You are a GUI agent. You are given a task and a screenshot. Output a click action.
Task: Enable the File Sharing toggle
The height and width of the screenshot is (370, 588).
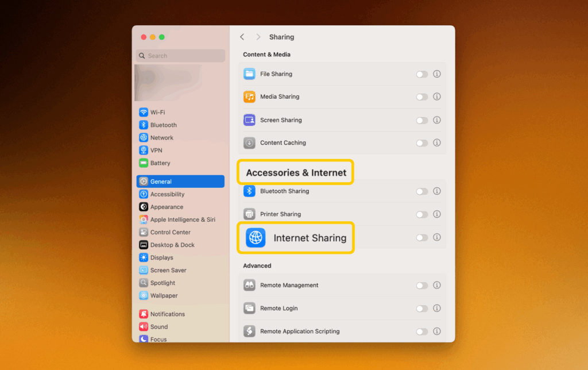pyautogui.click(x=422, y=74)
